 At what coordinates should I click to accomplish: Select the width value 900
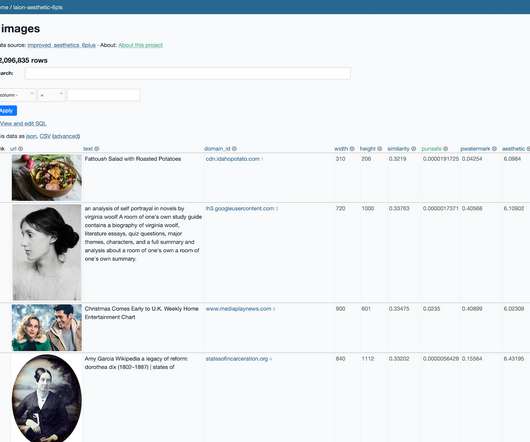pyautogui.click(x=340, y=309)
